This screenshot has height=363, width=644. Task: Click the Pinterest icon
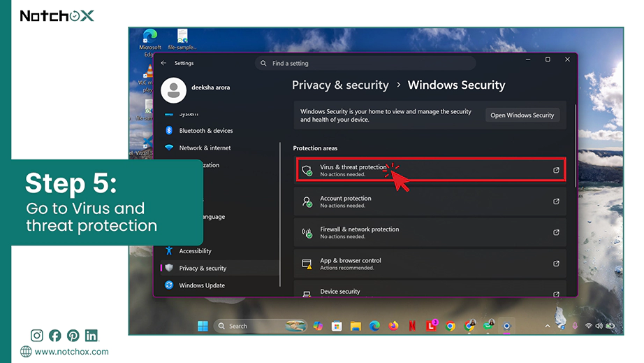click(x=73, y=336)
